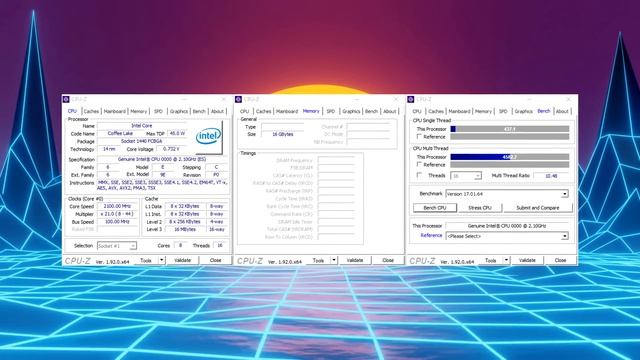Click the Bus Speed '100.00 MHz' value

click(117, 222)
